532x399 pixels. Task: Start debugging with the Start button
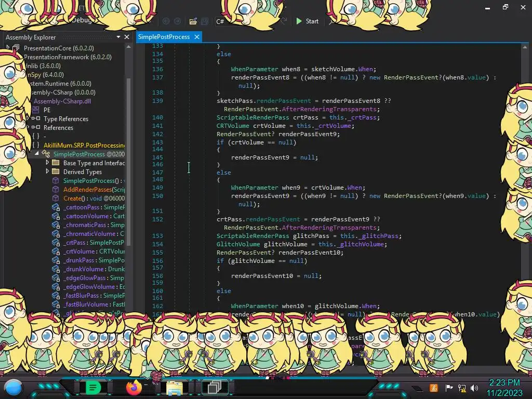[x=307, y=21]
